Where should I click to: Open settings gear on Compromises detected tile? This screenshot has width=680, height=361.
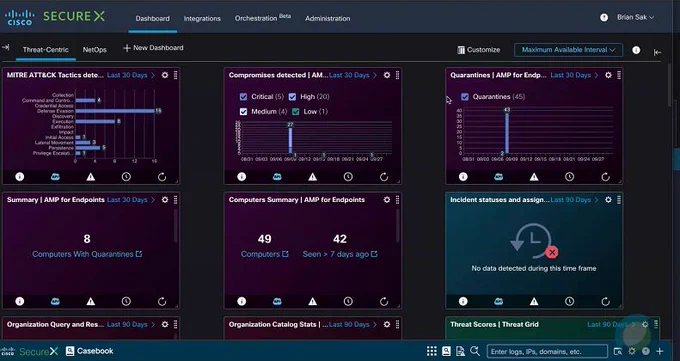[387, 75]
